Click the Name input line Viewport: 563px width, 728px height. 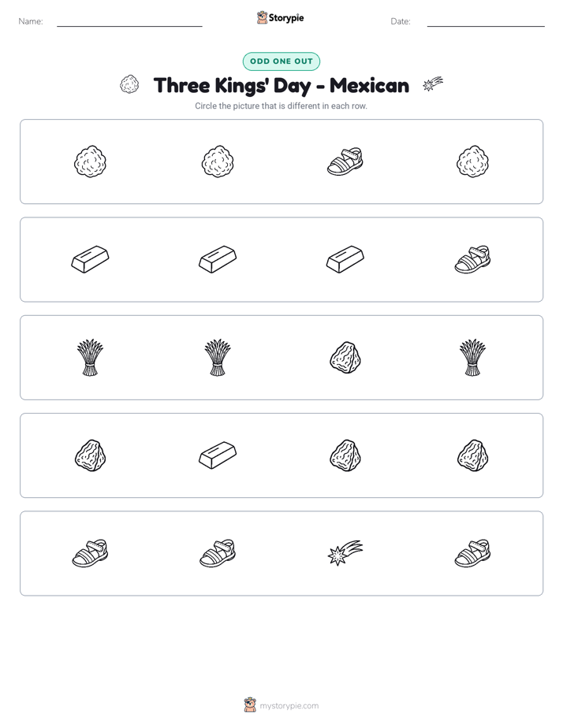click(x=129, y=22)
